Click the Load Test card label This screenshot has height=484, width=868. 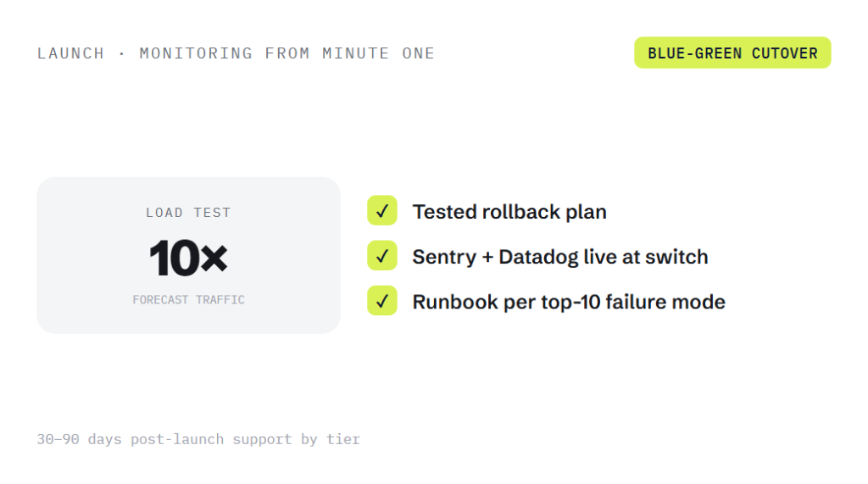tap(188, 213)
